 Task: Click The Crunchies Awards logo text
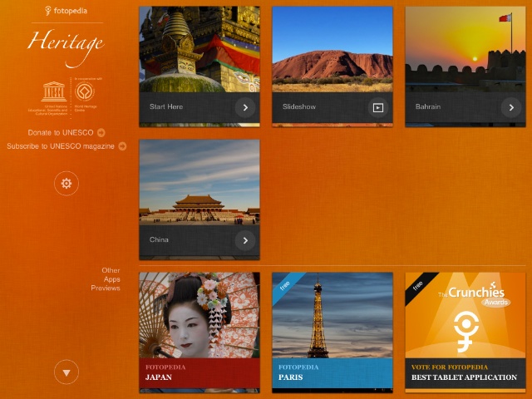pos(474,294)
